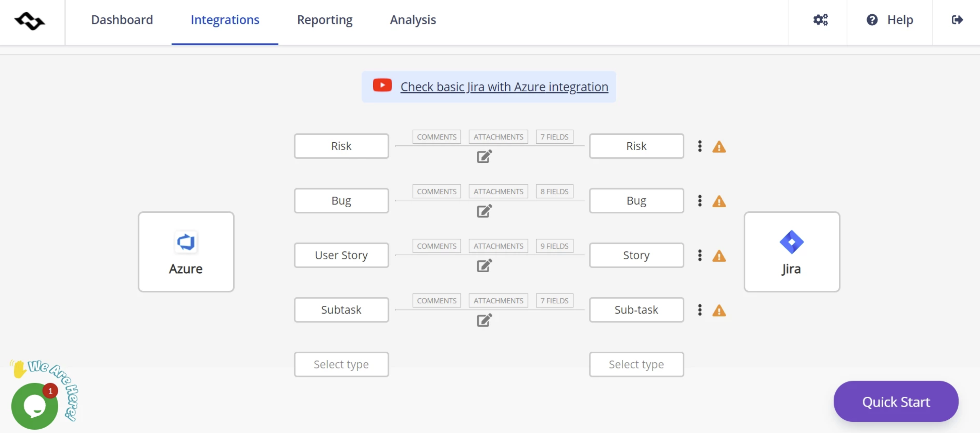Click the Quick Start button
This screenshot has width=980, height=433.
pyautogui.click(x=896, y=401)
